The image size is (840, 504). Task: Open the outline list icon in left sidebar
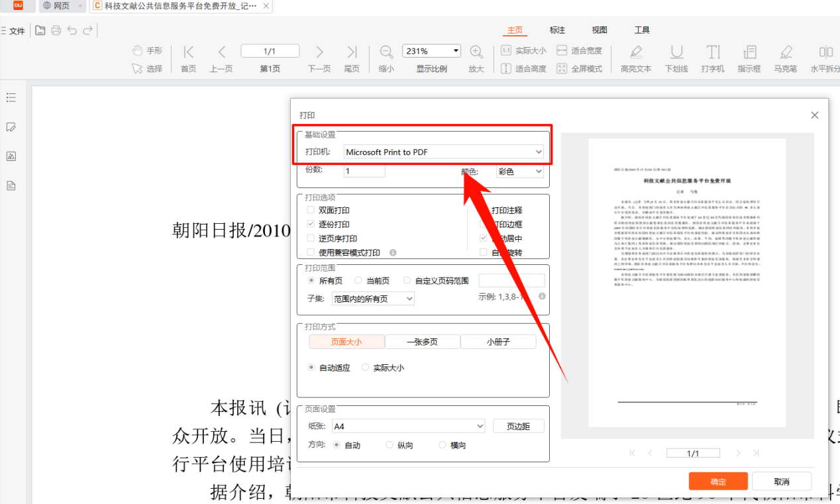(x=11, y=98)
